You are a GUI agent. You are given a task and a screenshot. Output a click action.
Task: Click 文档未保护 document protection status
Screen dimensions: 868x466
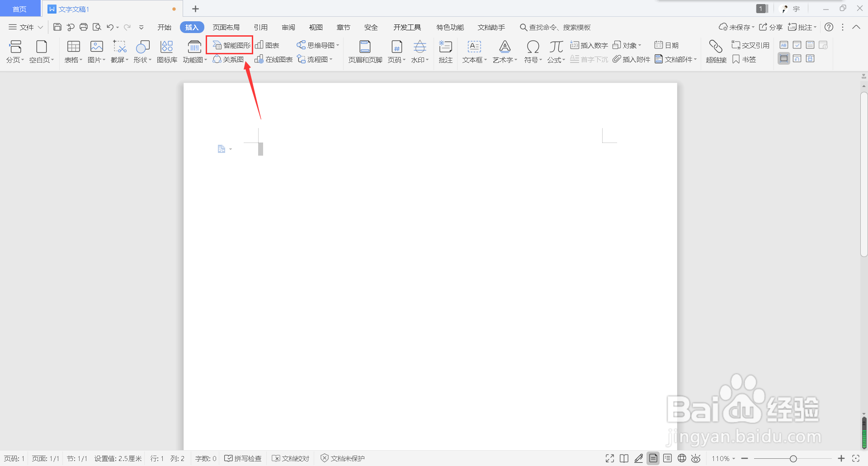343,458
